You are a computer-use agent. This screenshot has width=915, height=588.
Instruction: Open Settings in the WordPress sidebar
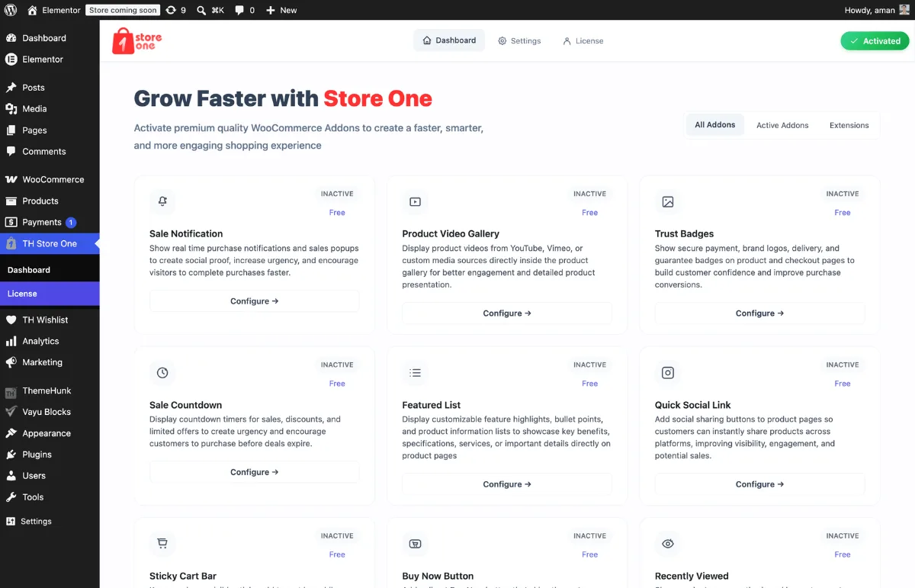pyautogui.click(x=50, y=522)
